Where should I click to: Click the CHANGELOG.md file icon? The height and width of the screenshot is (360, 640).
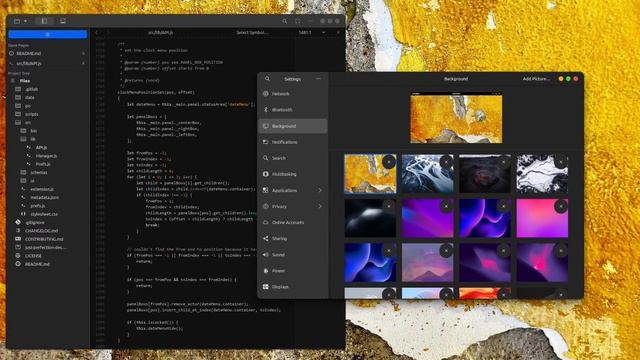tap(18, 231)
